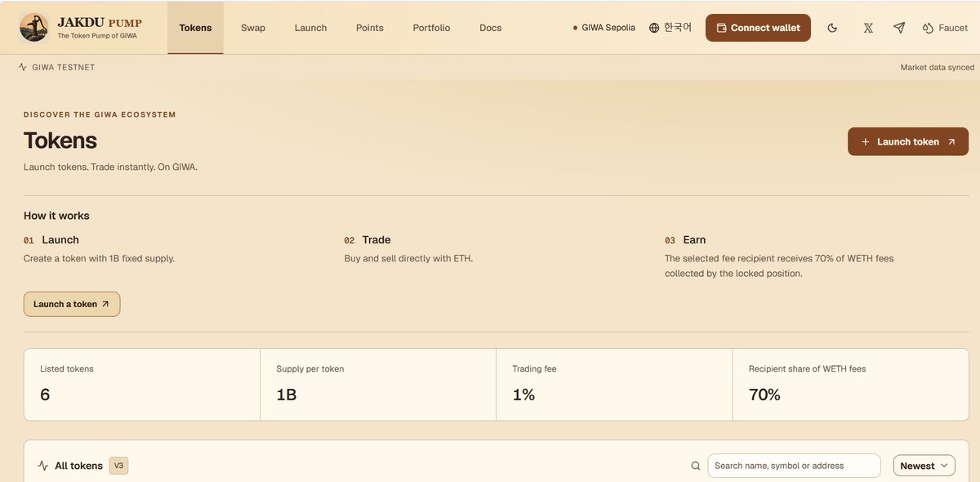The width and height of the screenshot is (980, 482).
Task: Click the 'Tokens' page heading
Action: [60, 141]
